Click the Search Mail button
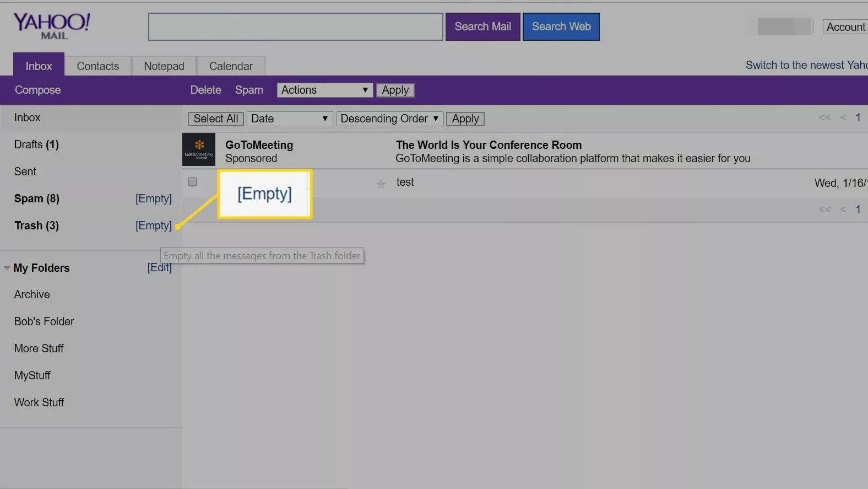This screenshot has height=489, width=868. pyautogui.click(x=482, y=26)
